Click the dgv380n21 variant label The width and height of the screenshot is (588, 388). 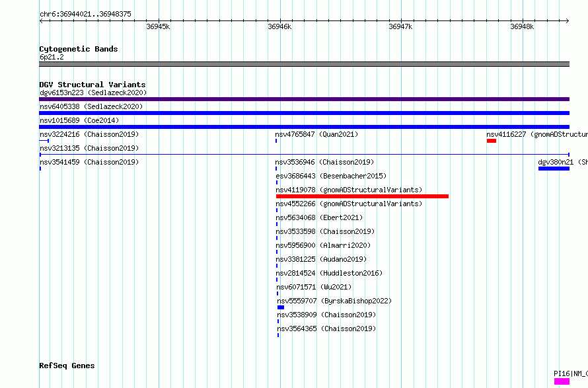click(x=563, y=162)
